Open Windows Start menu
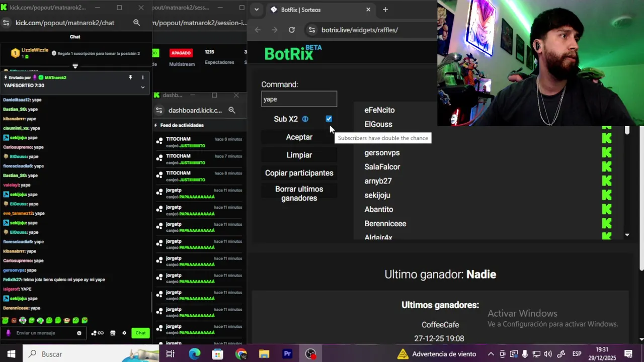 point(11,354)
